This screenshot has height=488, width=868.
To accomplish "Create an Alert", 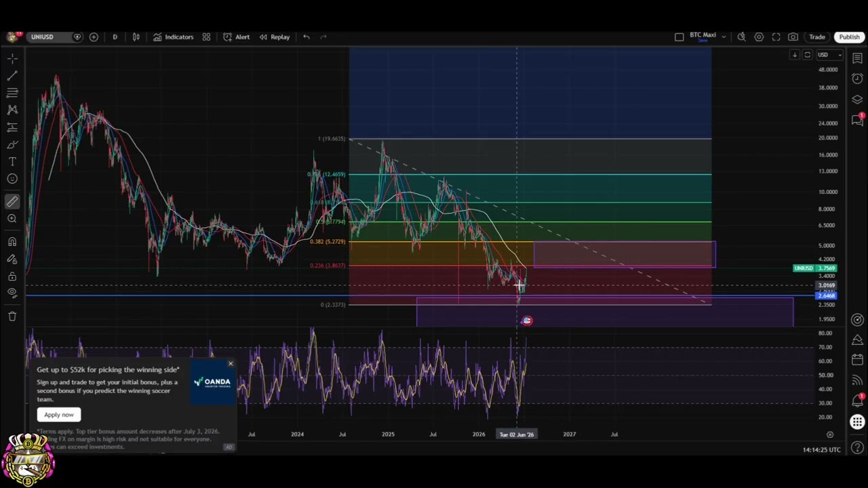I will [236, 37].
